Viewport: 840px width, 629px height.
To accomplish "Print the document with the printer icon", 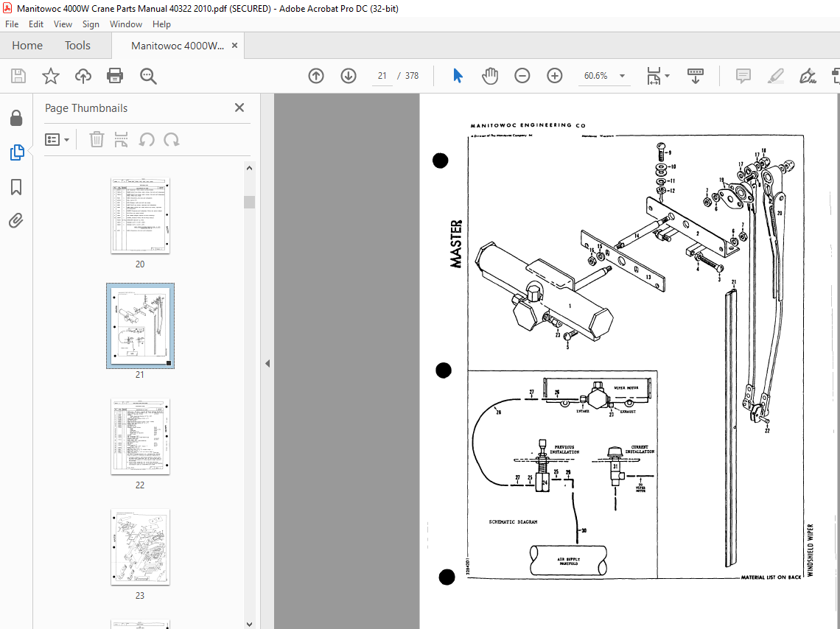I will [115, 76].
